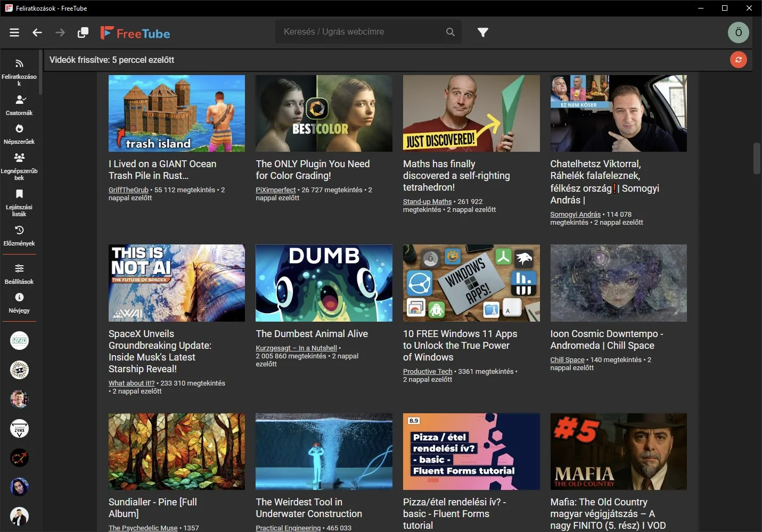Image resolution: width=762 pixels, height=532 pixels.
Task: Click the vertical scrollbar of the video list
Action: [x=757, y=158]
